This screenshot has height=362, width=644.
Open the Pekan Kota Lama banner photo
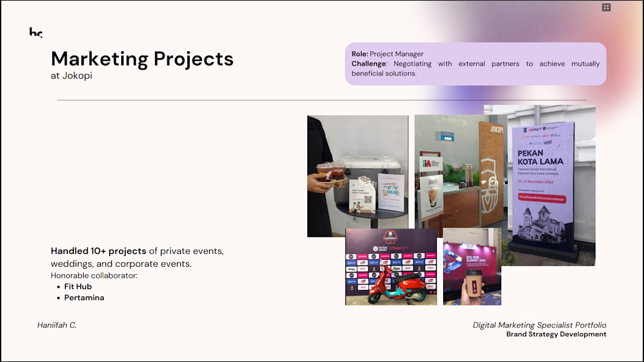551,185
